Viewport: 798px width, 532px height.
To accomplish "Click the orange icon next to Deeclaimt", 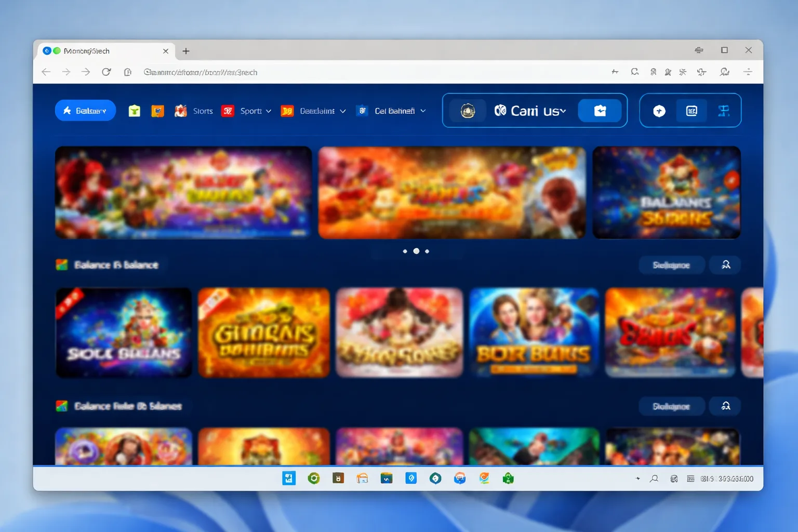I will (287, 111).
